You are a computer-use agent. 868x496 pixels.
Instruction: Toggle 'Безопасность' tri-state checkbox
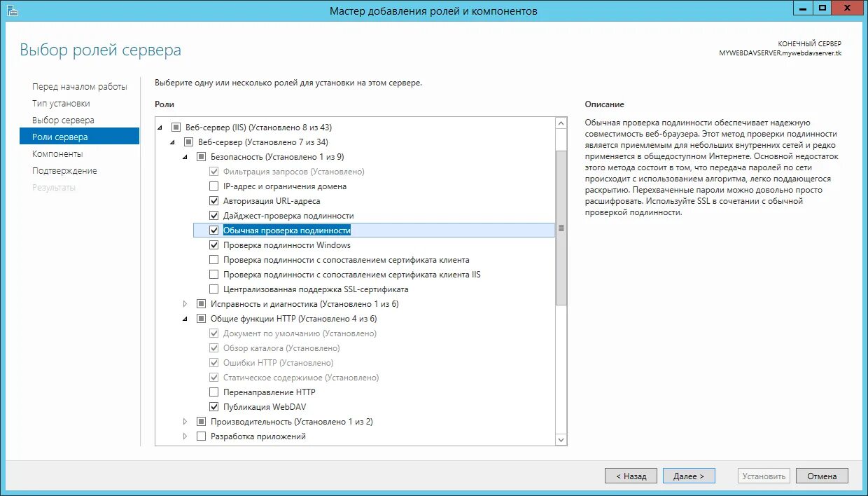point(202,157)
